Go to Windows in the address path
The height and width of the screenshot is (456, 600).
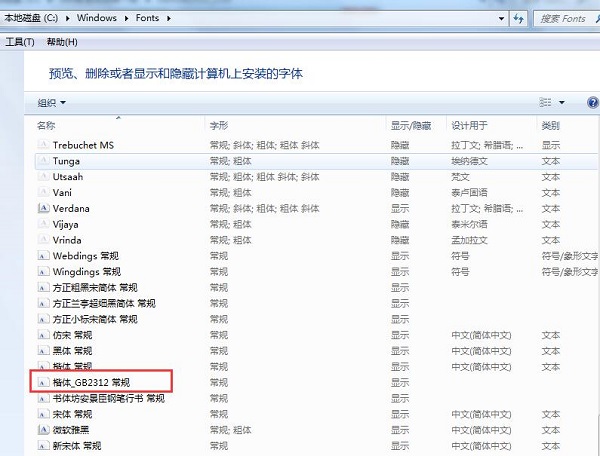coord(97,18)
